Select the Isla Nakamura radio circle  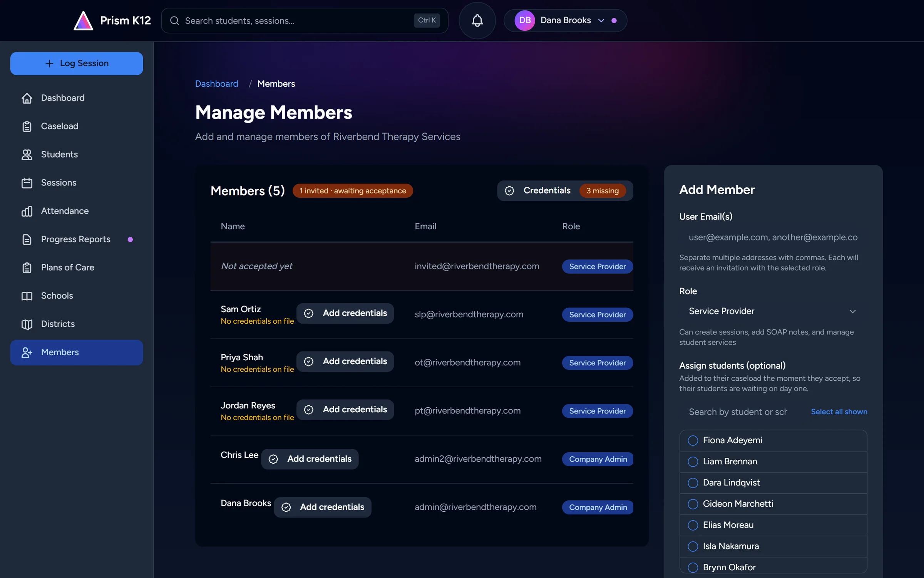click(x=693, y=546)
